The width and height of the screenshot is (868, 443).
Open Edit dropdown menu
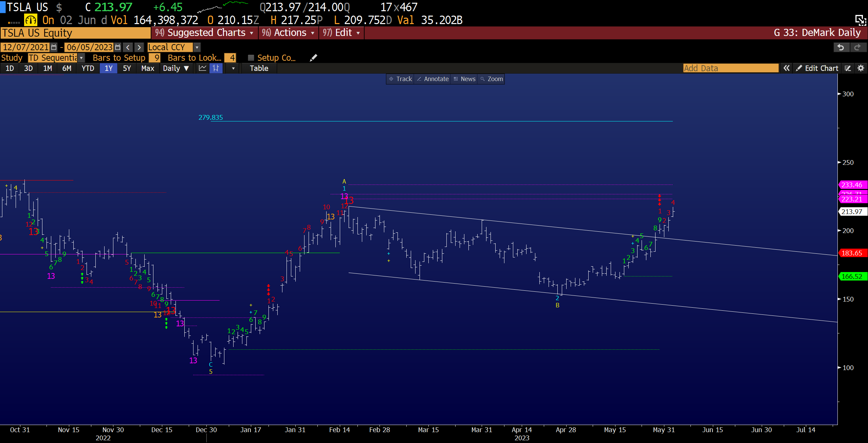(x=341, y=33)
